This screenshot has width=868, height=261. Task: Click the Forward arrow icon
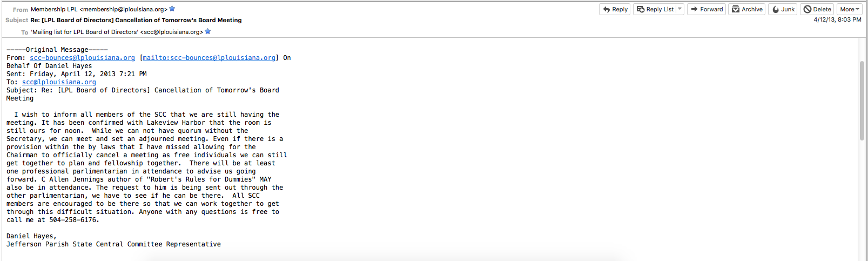695,9
